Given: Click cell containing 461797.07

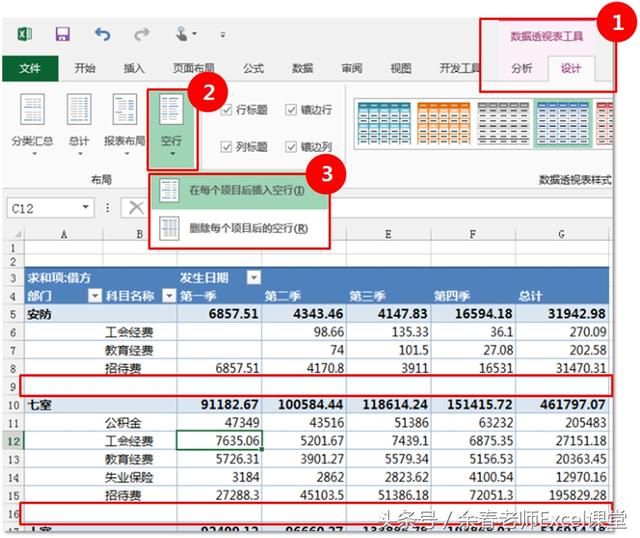Looking at the screenshot, I should (562, 405).
